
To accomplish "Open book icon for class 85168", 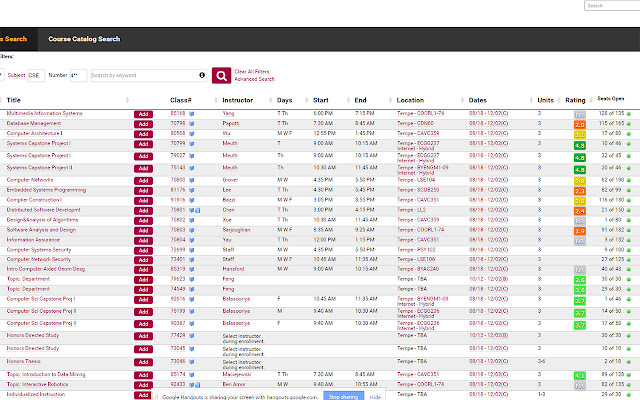I will (x=191, y=114).
